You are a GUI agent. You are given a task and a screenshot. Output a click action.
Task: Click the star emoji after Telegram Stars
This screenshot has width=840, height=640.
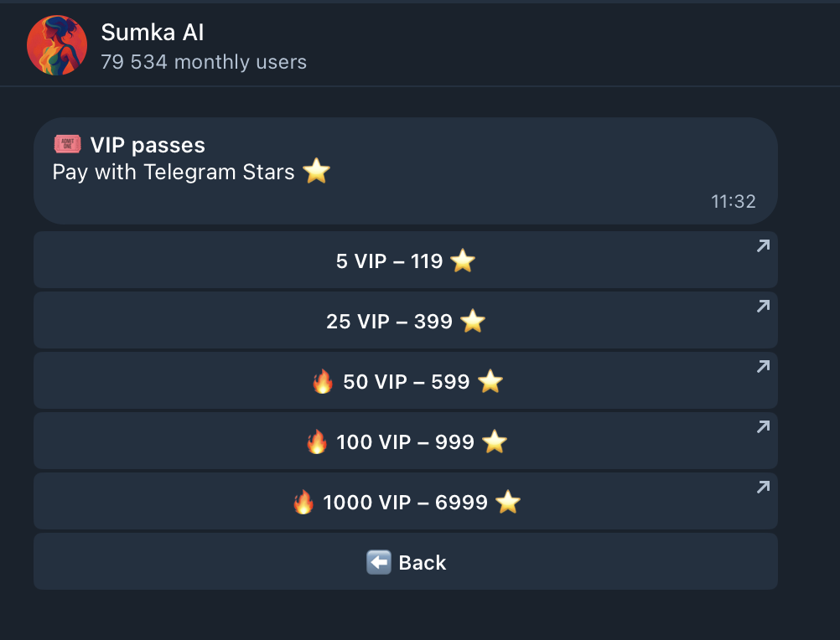pyautogui.click(x=316, y=171)
